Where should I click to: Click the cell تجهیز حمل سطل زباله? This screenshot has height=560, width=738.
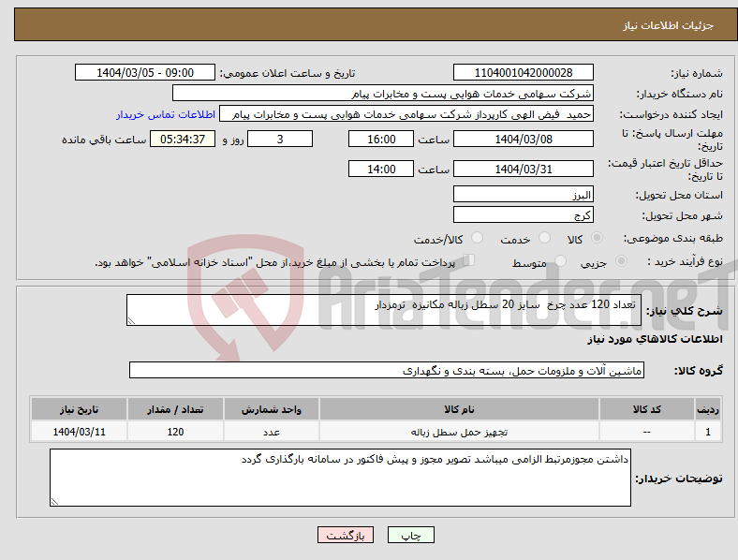(x=459, y=432)
